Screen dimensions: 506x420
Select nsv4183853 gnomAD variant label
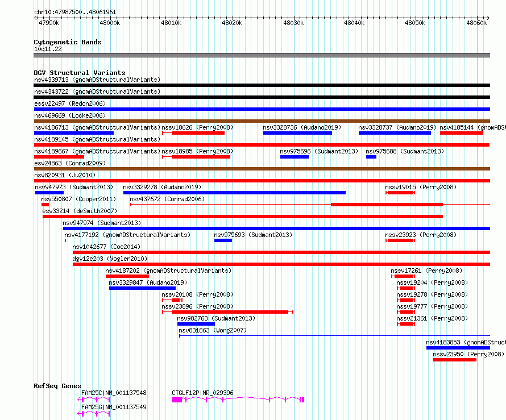(466, 342)
